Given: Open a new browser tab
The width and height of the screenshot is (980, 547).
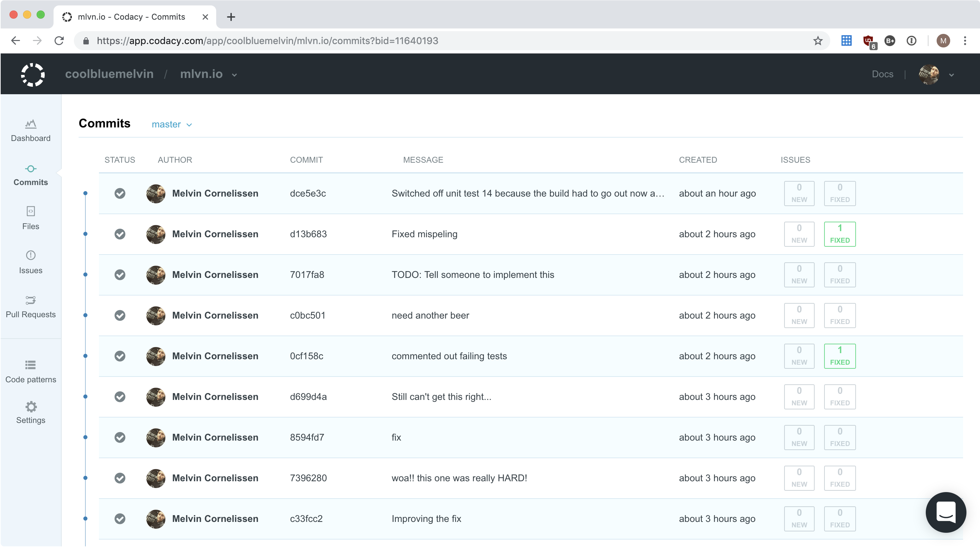Looking at the screenshot, I should pos(231,17).
